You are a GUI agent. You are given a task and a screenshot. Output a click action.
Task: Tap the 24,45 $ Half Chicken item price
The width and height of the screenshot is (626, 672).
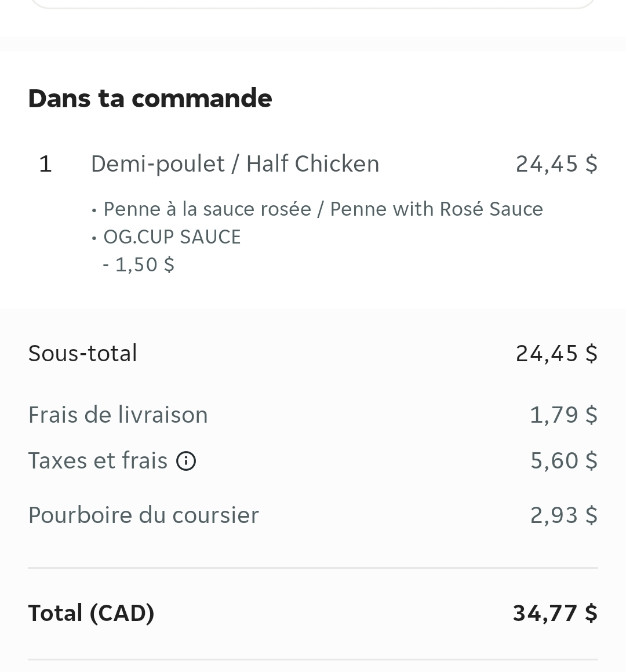[556, 164]
